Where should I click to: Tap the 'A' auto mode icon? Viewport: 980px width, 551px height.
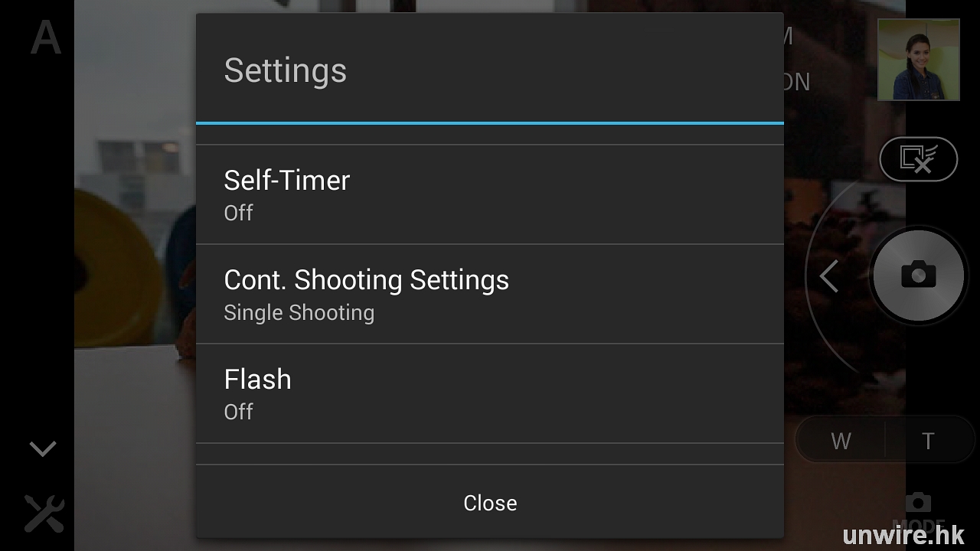45,38
